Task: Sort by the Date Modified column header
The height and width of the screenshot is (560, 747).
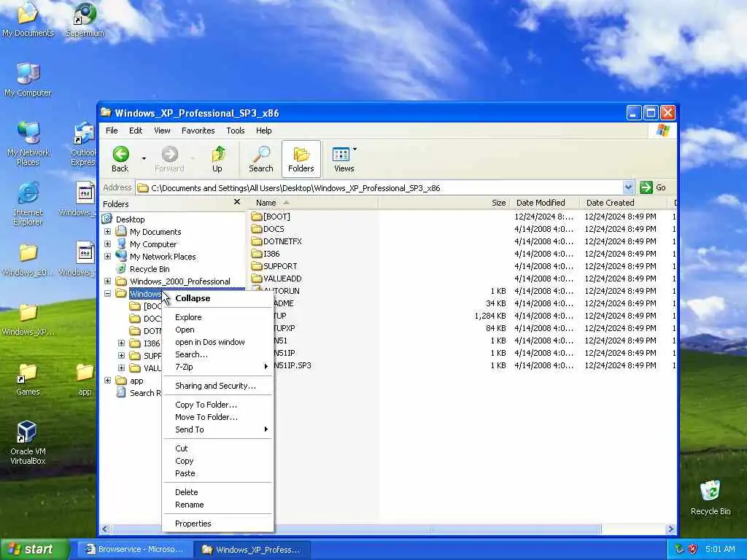Action: (544, 203)
